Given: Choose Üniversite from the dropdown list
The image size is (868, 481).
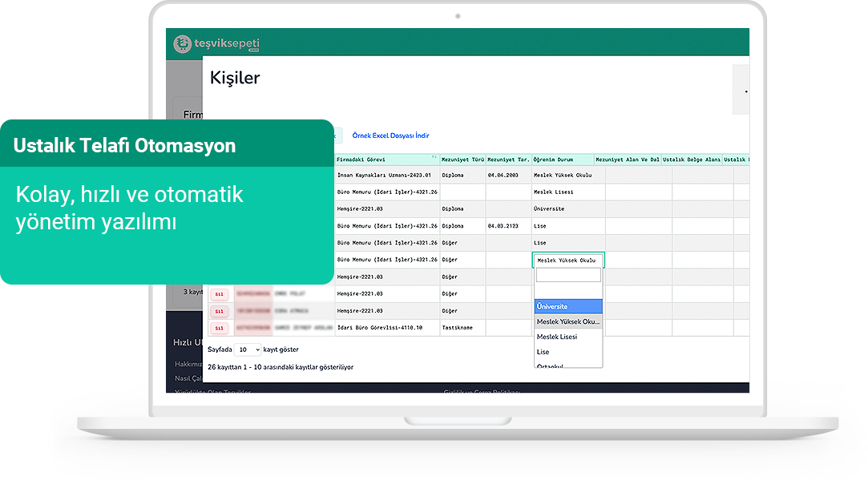Looking at the screenshot, I should click(x=568, y=306).
